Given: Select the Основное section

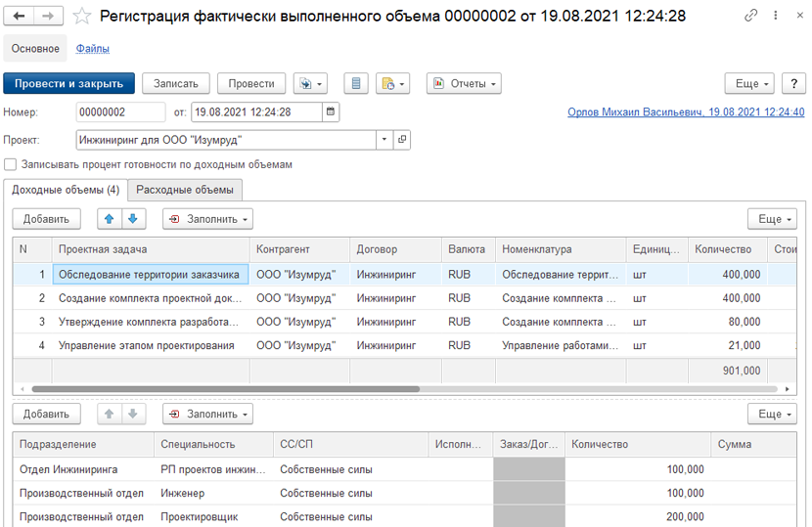Looking at the screenshot, I should click(x=35, y=49).
